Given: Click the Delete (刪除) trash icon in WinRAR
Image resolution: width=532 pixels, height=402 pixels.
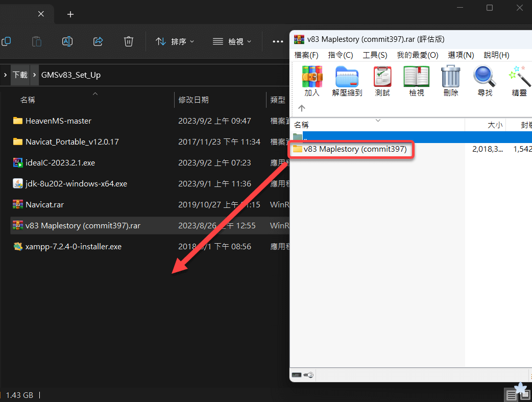Looking at the screenshot, I should point(451,77).
